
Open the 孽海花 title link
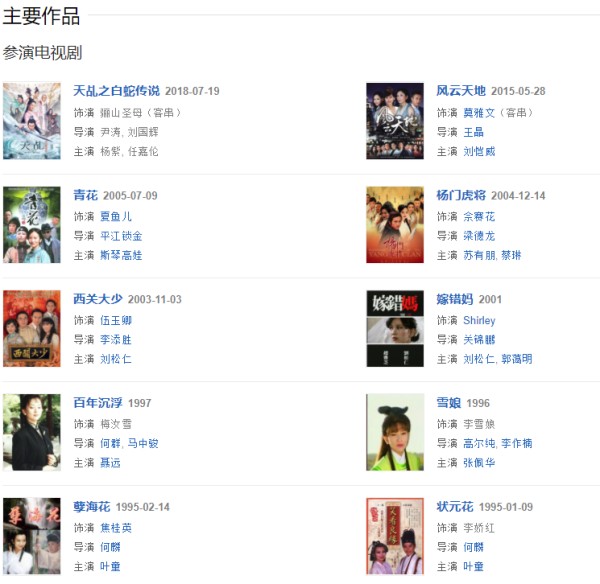pos(92,507)
